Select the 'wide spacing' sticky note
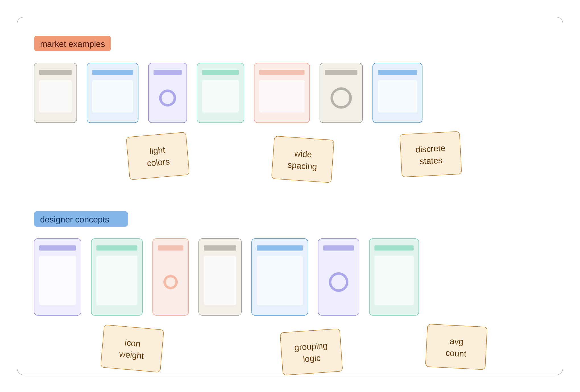This screenshot has height=392, width=580. (x=303, y=159)
